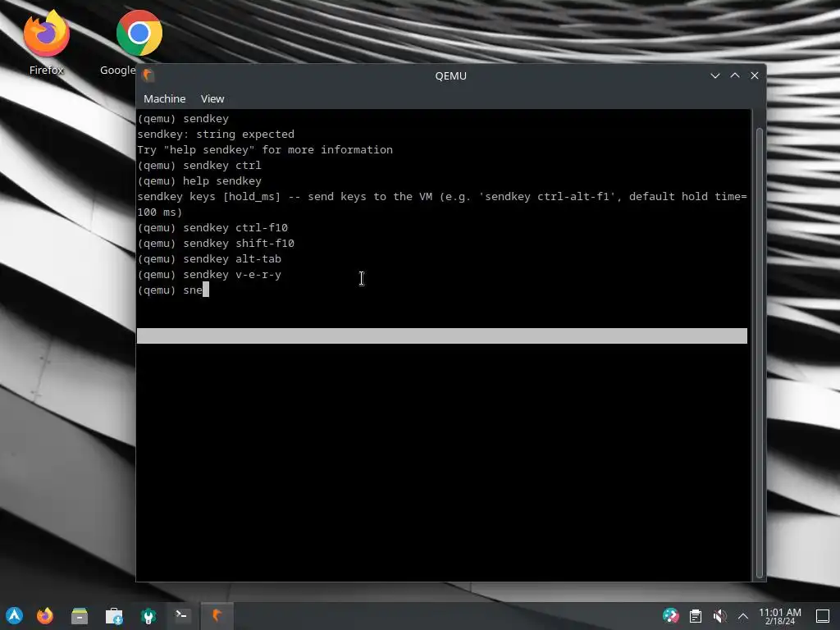Maximize the QEMU window
The width and height of the screenshot is (840, 630).
click(734, 75)
